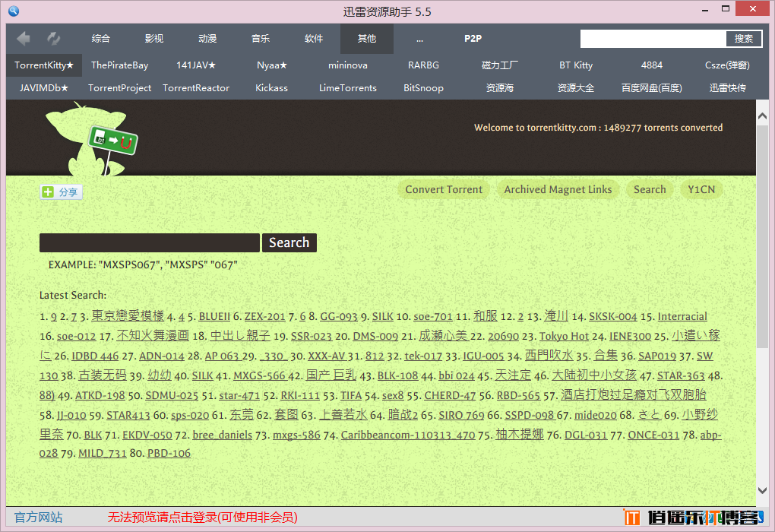Select the 其他 tab

pos(367,39)
